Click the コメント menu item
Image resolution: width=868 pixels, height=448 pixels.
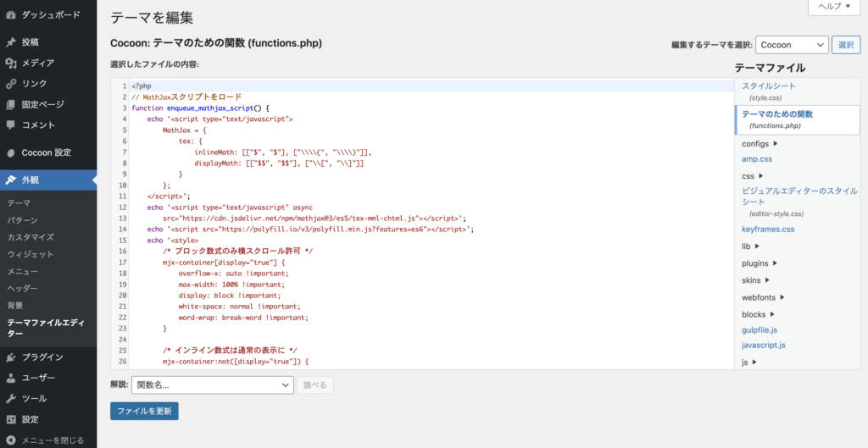tap(38, 125)
